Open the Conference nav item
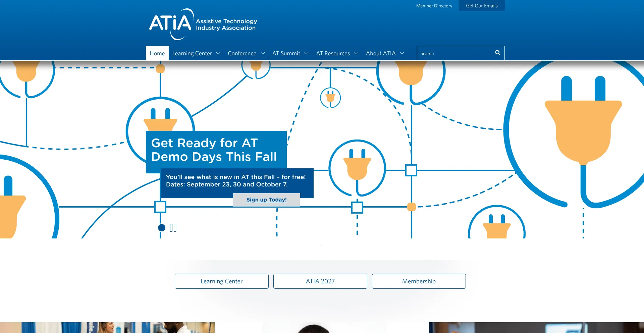 point(242,53)
